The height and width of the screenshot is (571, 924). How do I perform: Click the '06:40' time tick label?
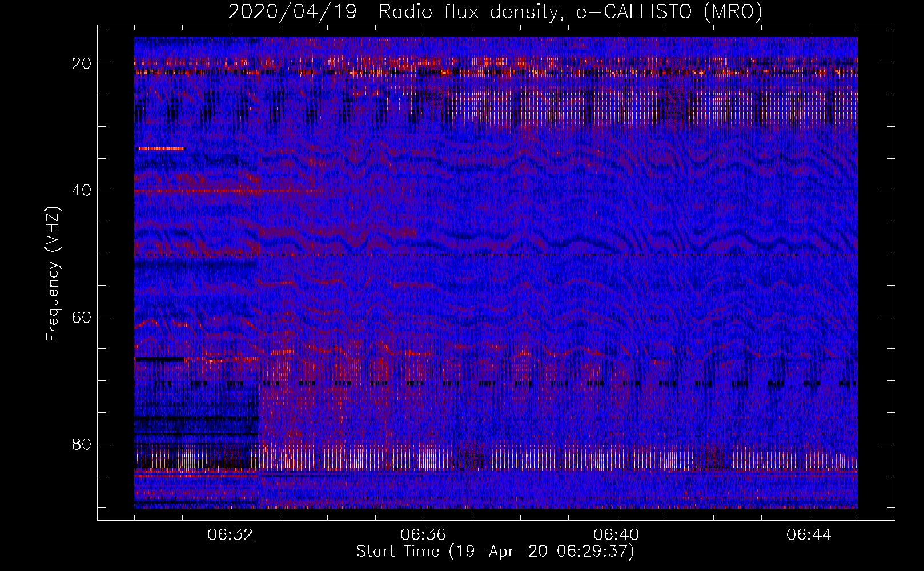(616, 535)
